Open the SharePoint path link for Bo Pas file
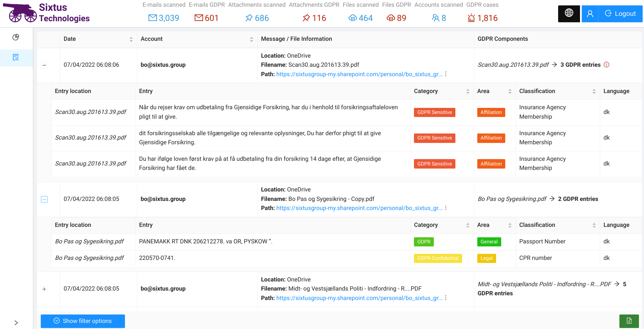 [359, 208]
